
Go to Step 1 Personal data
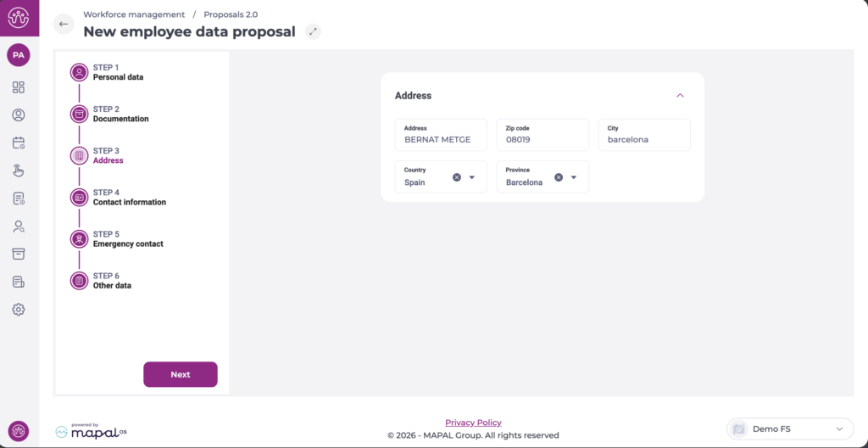tap(118, 72)
